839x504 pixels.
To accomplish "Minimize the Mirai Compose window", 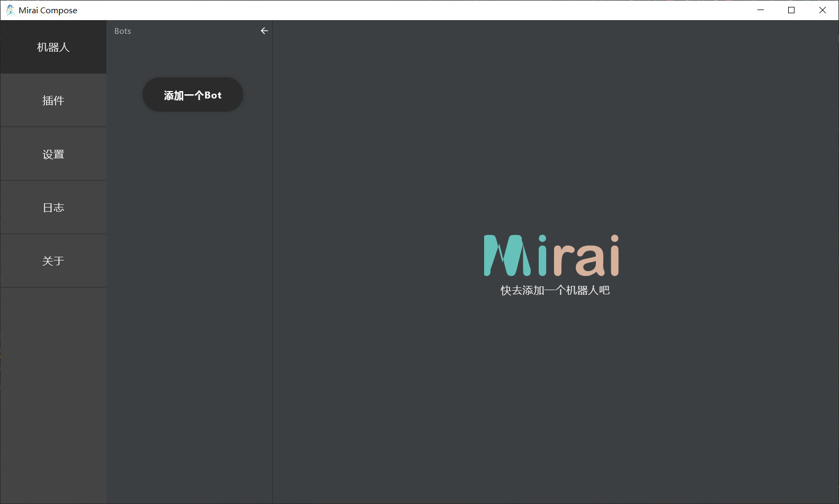I will point(761,10).
